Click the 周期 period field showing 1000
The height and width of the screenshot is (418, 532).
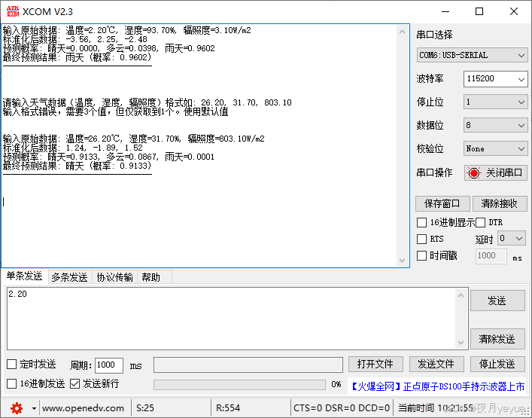coord(108,365)
